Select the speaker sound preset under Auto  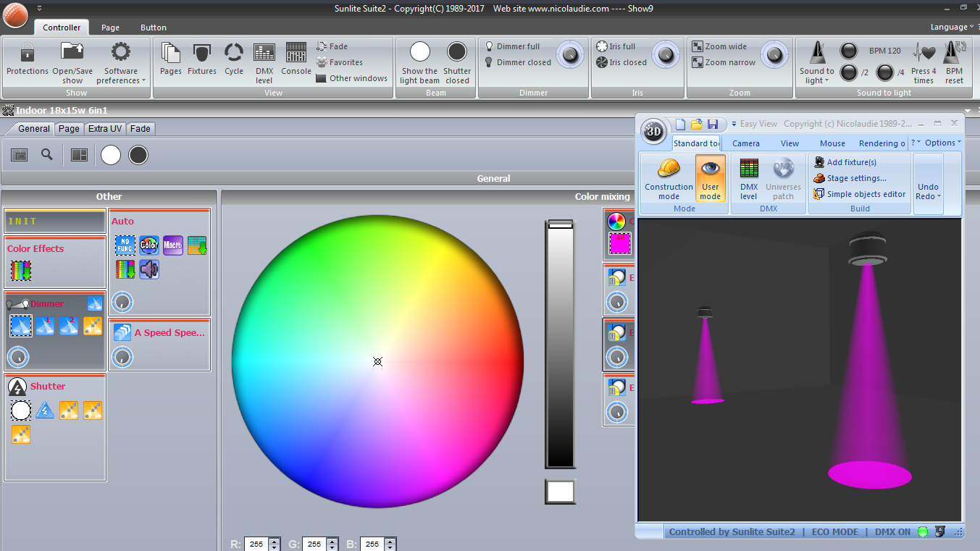tap(148, 269)
